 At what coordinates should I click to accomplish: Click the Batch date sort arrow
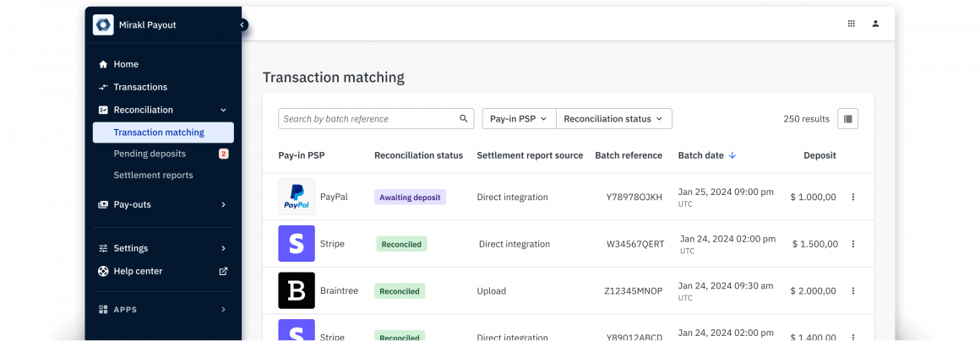tap(732, 155)
